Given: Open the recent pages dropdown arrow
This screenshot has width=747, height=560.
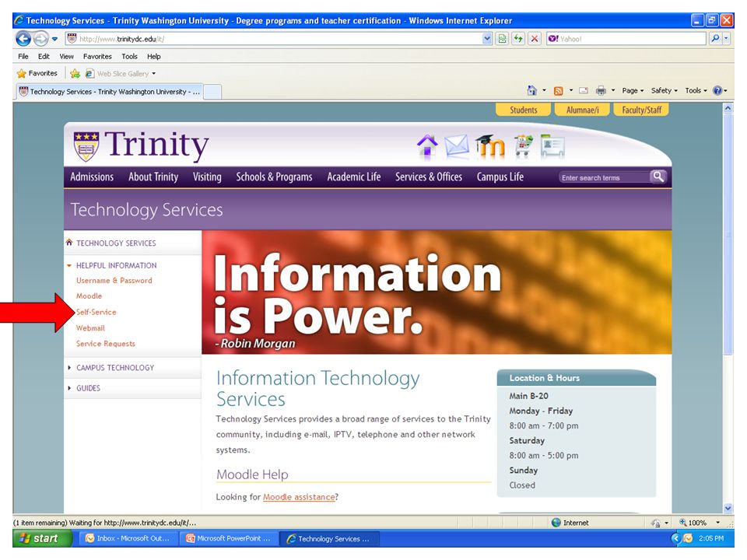Looking at the screenshot, I should tap(54, 39).
